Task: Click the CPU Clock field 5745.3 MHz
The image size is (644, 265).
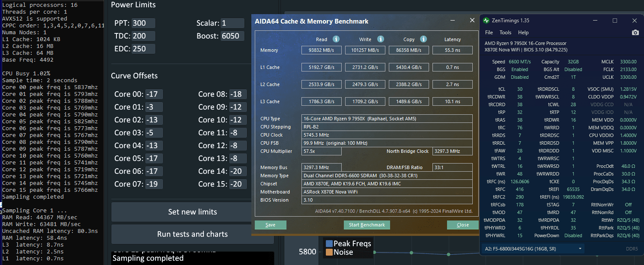Action: 387,135
